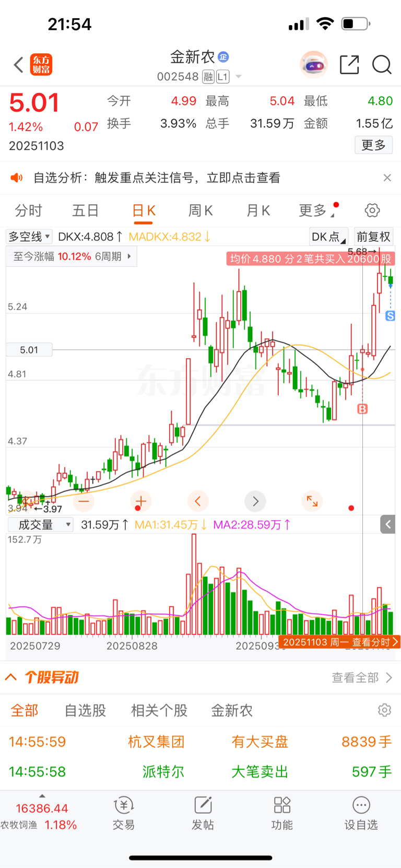Image resolution: width=401 pixels, height=868 pixels.
Task: Tap the MADKX:4.832 indicator value
Action: pos(170,237)
